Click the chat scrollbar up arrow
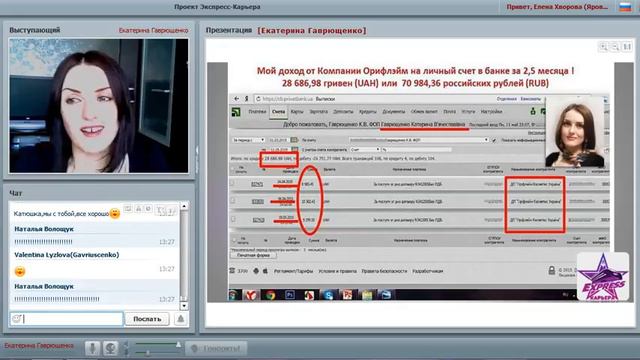The image size is (640, 360). click(184, 206)
